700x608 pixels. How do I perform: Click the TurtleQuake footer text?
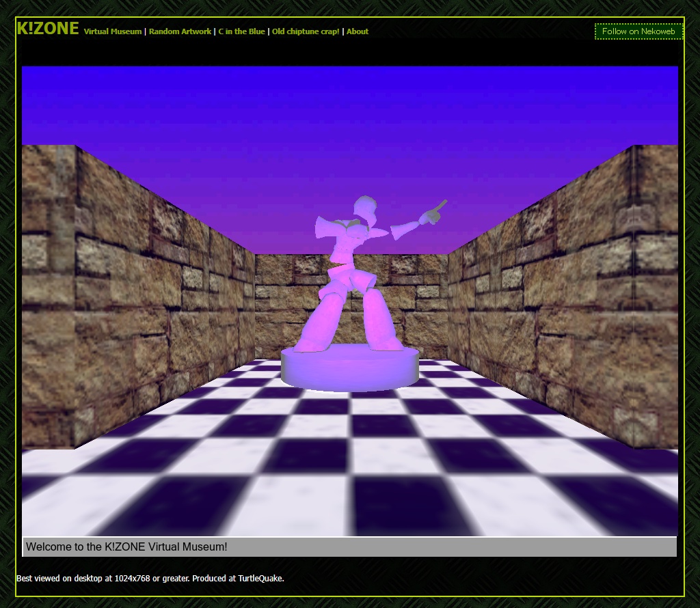pos(260,579)
